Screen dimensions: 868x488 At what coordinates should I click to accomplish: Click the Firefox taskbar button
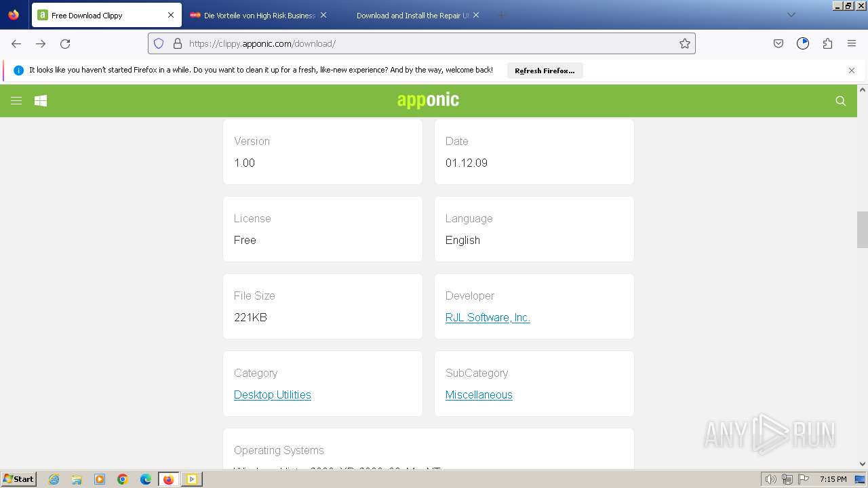click(169, 479)
